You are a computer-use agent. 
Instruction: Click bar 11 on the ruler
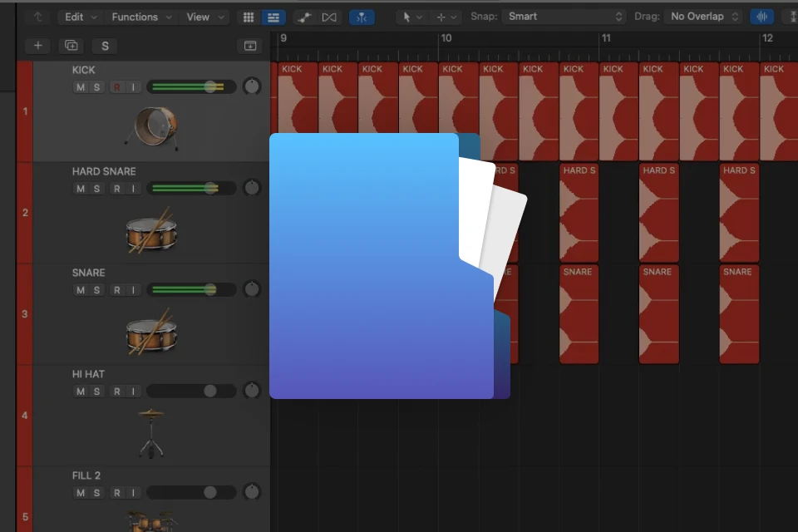pos(606,38)
